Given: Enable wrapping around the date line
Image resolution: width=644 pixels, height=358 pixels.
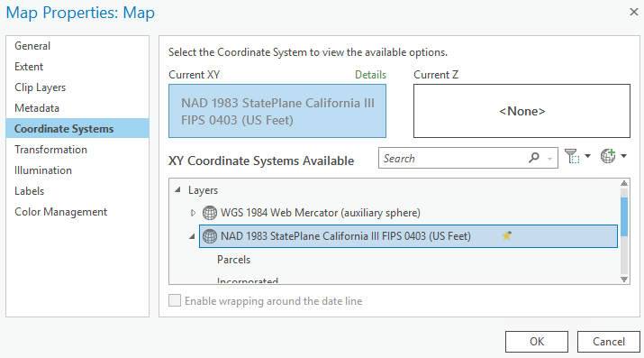Looking at the screenshot, I should (x=175, y=300).
